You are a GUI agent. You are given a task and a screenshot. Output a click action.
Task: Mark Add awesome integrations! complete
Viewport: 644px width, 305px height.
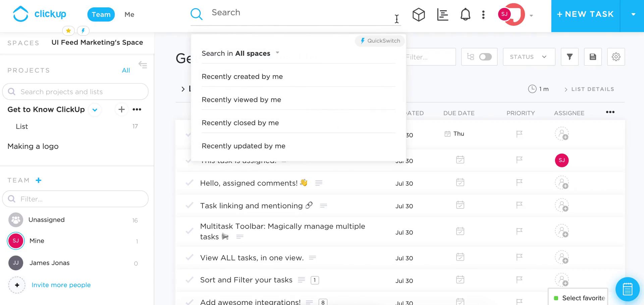[x=190, y=302]
